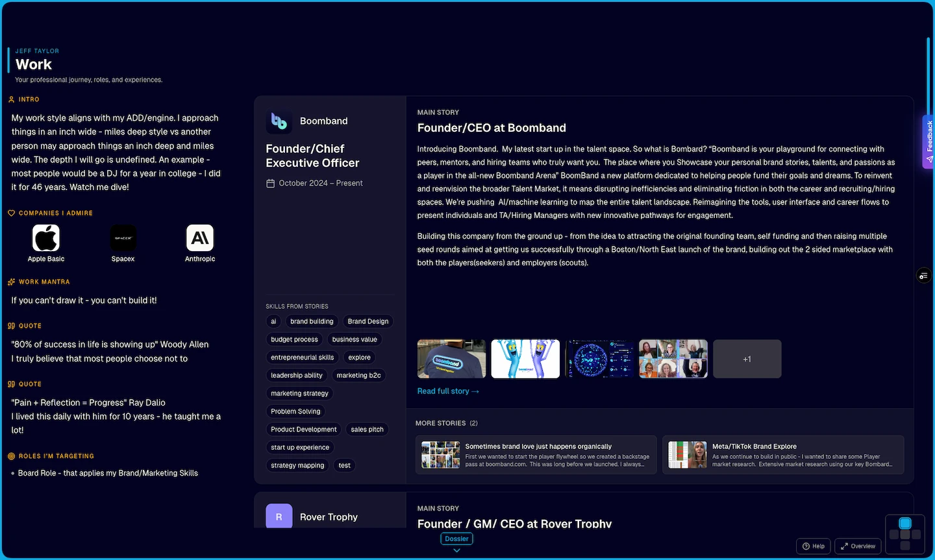This screenshot has height=560, width=935.
Task: Select the center tile in the minimap
Action: (905, 535)
